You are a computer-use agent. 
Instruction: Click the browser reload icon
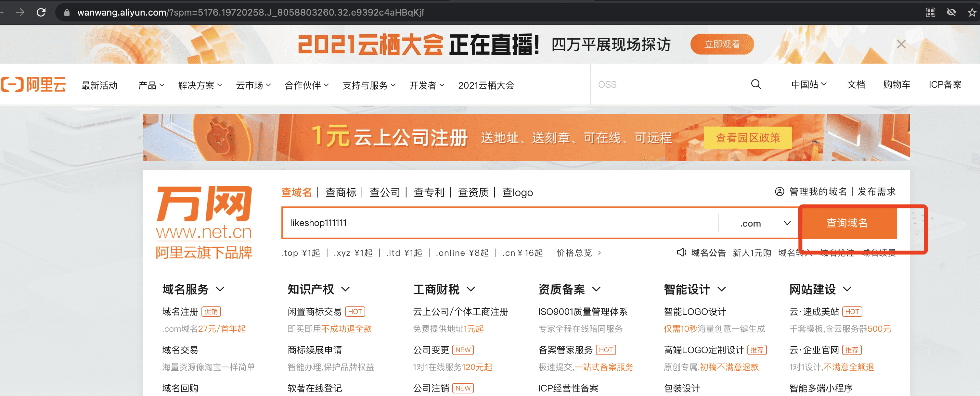(x=41, y=13)
